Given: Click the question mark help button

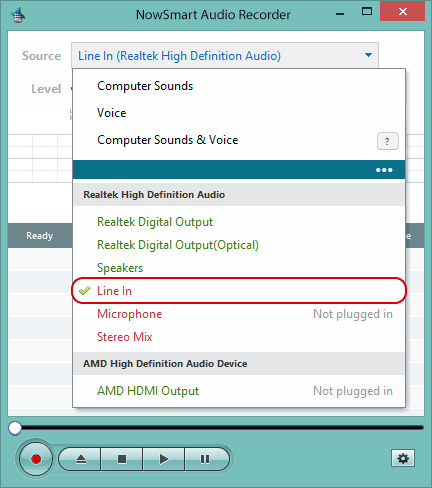Looking at the screenshot, I should 387,141.
